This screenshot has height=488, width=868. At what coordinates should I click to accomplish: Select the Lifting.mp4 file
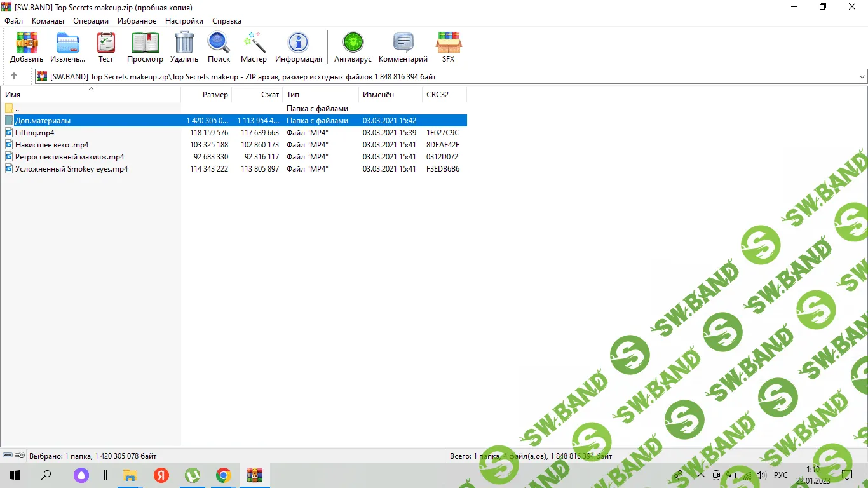[x=34, y=133]
